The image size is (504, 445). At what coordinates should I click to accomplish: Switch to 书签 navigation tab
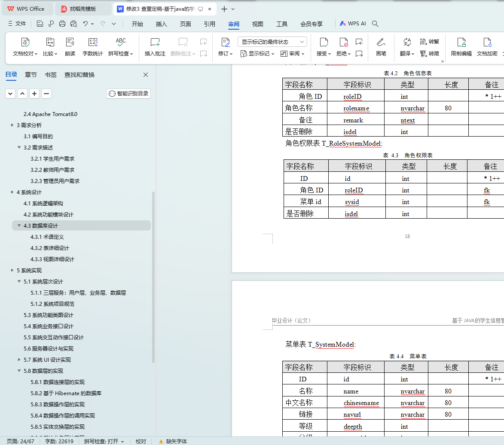coord(50,75)
